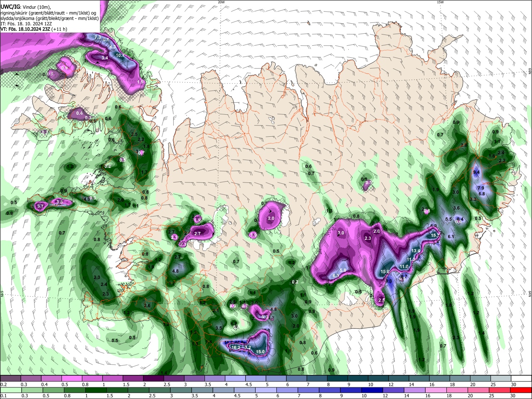This screenshot has width=532, height=399.
Task: Click the 7.3 value on the map
Action: pyautogui.click(x=98, y=37)
